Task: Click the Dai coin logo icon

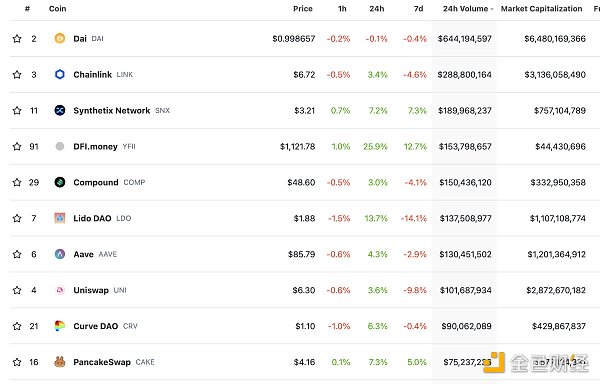Action: (x=60, y=38)
